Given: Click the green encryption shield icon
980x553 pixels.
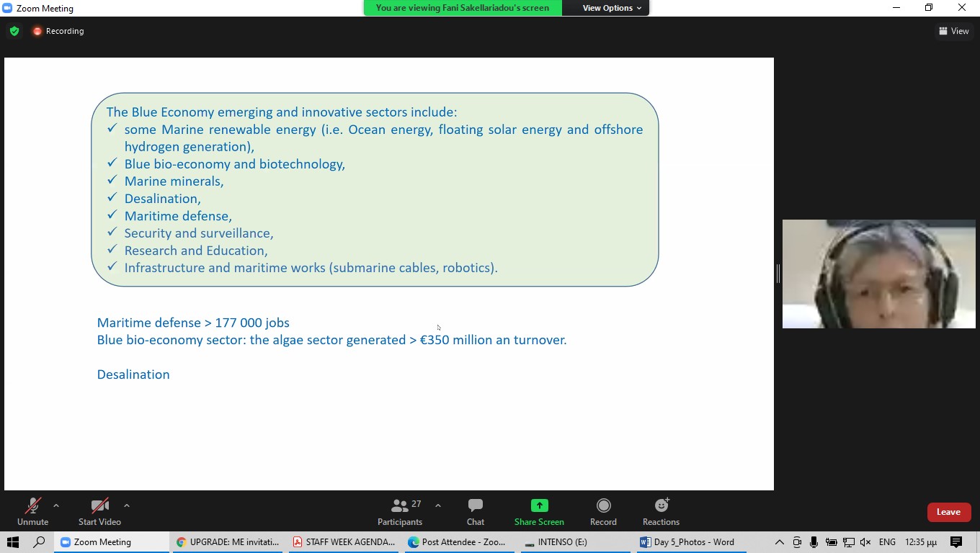Looking at the screenshot, I should (14, 31).
